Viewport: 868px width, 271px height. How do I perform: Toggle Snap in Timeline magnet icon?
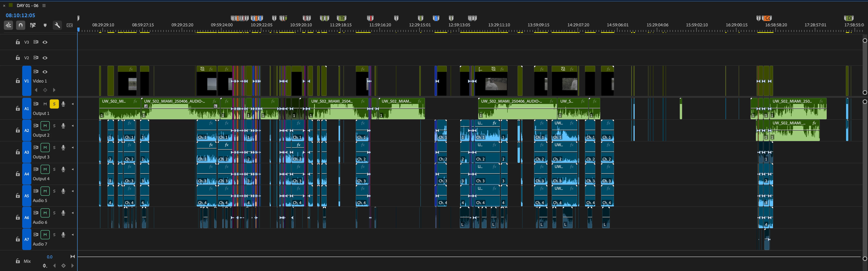(x=20, y=25)
